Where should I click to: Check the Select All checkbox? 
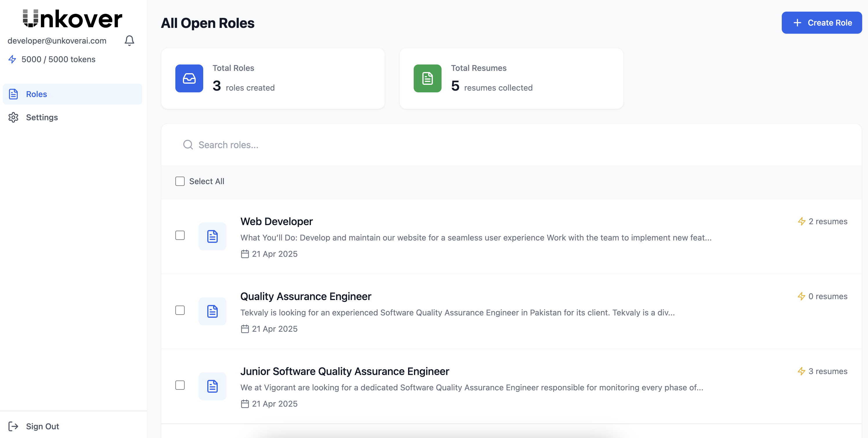click(180, 182)
